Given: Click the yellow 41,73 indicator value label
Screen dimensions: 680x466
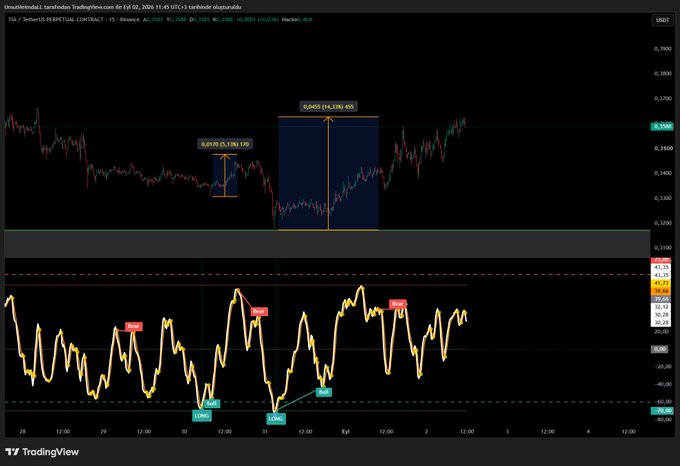Looking at the screenshot, I should pyautogui.click(x=662, y=283).
